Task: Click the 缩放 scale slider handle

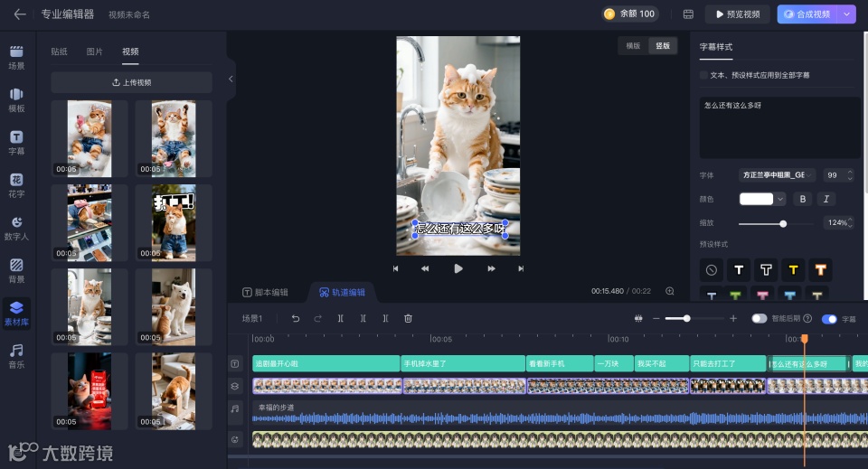Action: (x=783, y=223)
